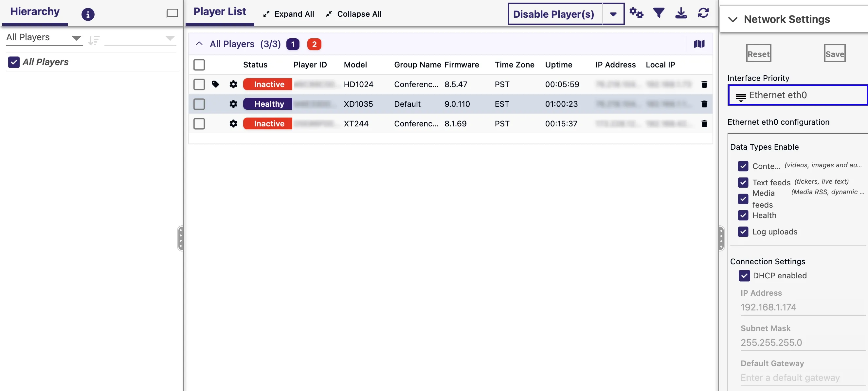Delete the HD1024 player
This screenshot has height=391, width=868.
tap(704, 84)
